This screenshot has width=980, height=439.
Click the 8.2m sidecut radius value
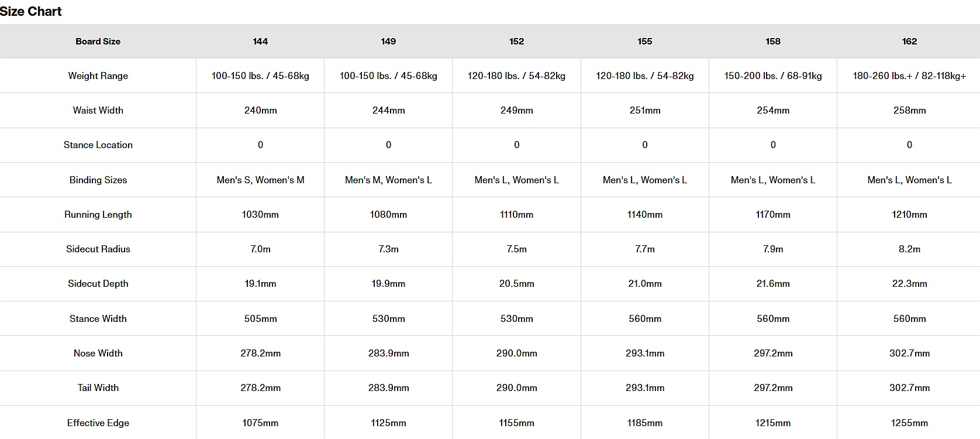(x=909, y=249)
